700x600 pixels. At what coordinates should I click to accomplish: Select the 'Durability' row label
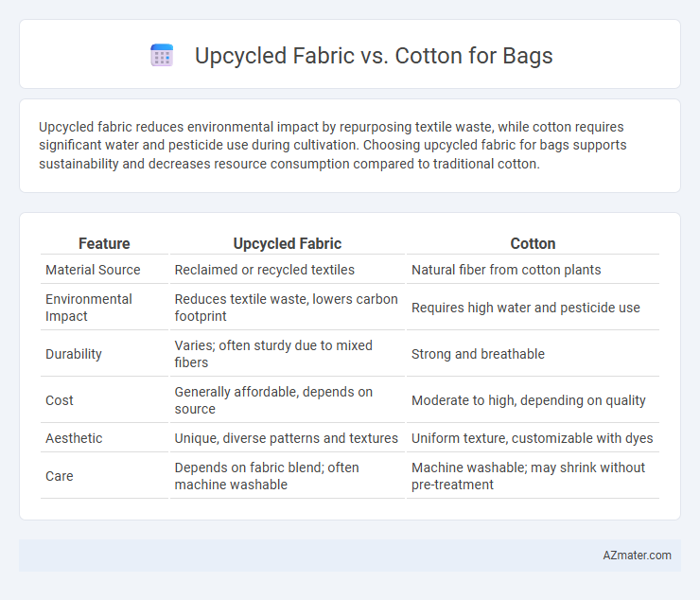click(x=74, y=354)
